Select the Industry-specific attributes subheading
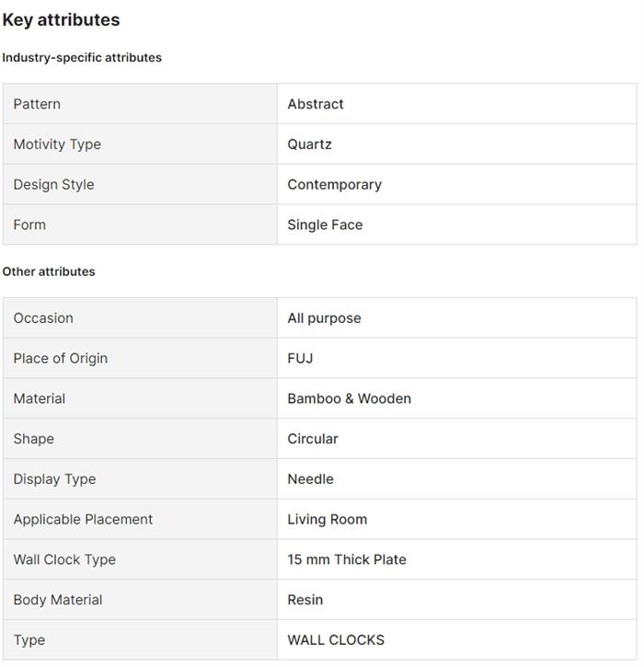Image resolution: width=644 pixels, height=667 pixels. coord(82,57)
